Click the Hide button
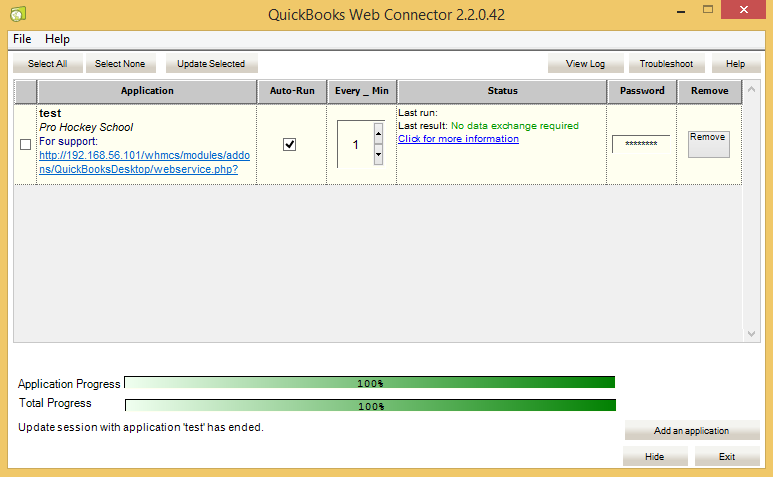The width and height of the screenshot is (773, 477). [x=655, y=456]
